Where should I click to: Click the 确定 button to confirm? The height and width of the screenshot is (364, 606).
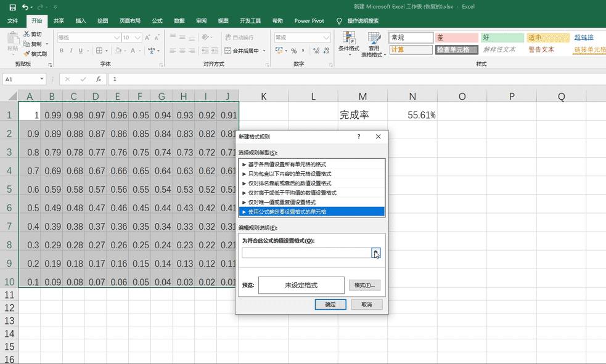[330, 304]
